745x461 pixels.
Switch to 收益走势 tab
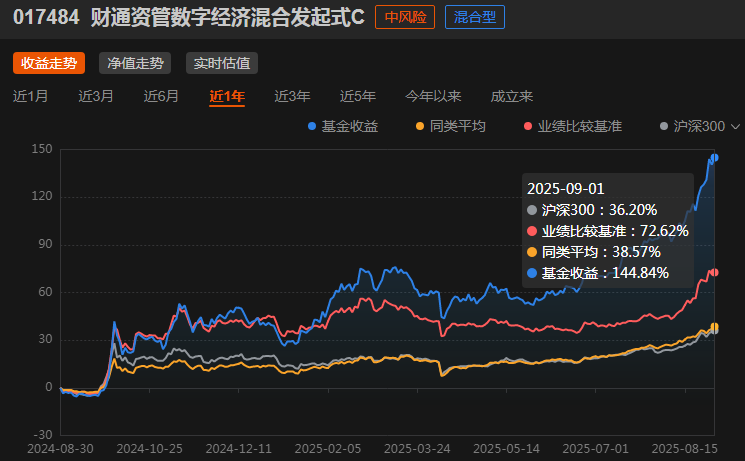[49, 63]
